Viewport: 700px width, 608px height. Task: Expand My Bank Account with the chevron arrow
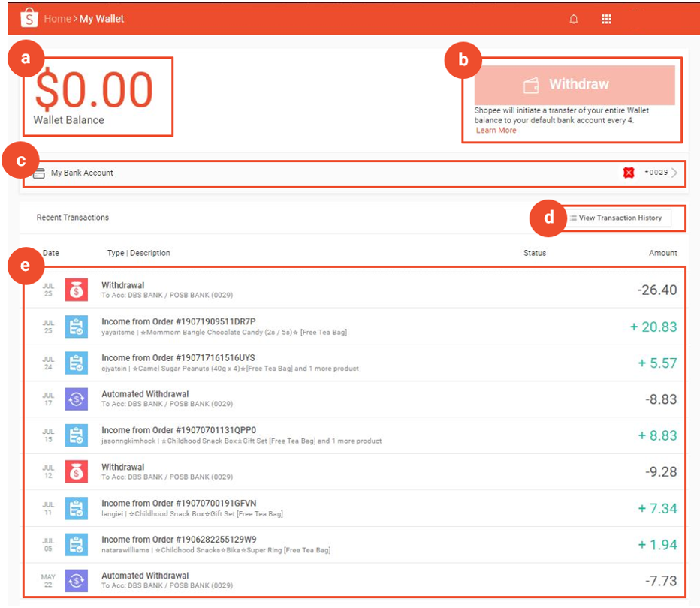[x=674, y=173]
